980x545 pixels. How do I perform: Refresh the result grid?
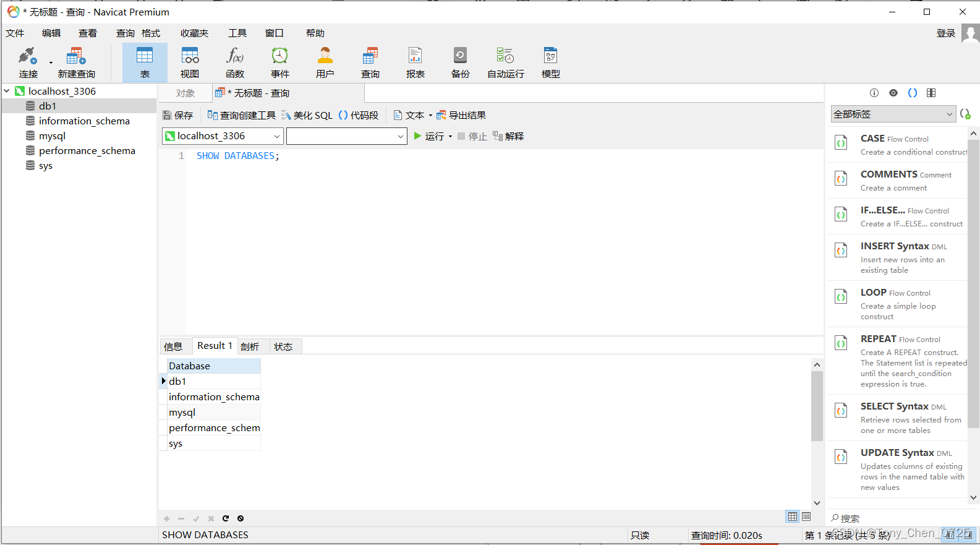[x=226, y=518]
